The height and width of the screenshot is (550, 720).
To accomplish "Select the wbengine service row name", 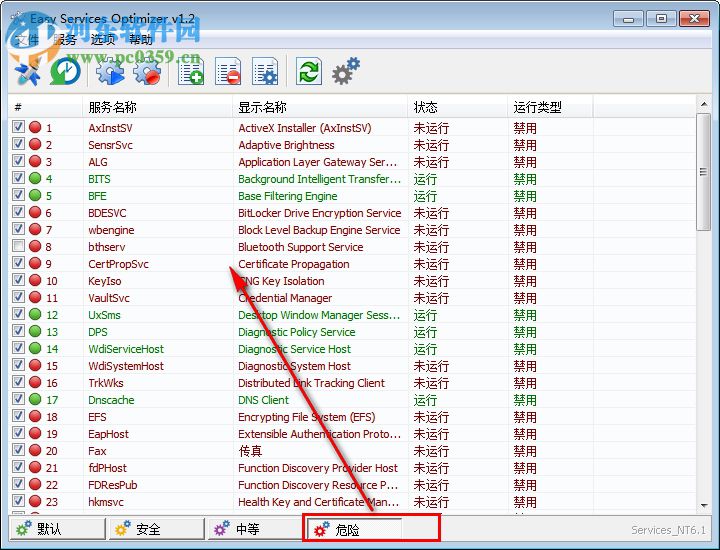I will [x=111, y=230].
